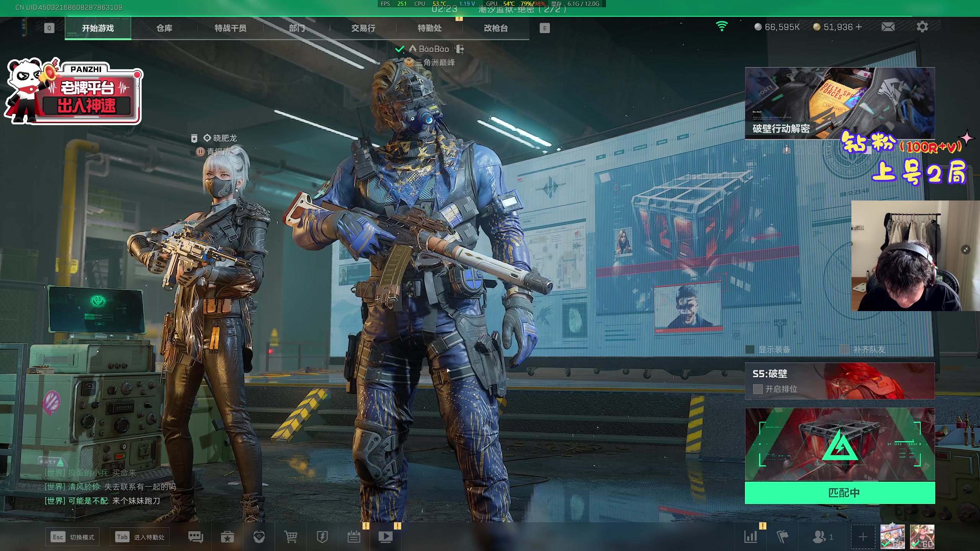Viewport: 980px width, 551px height.
Task: Open the starred briefcase icon
Action: 227,537
